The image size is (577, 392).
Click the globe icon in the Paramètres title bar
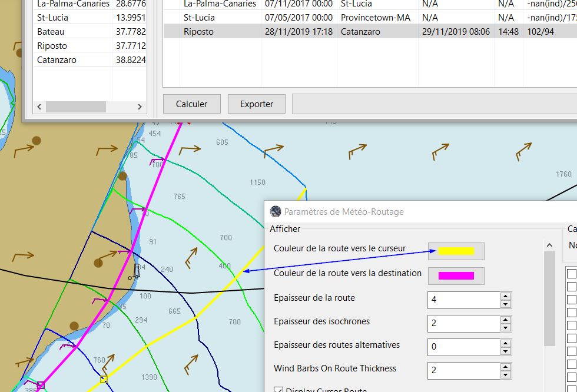276,211
